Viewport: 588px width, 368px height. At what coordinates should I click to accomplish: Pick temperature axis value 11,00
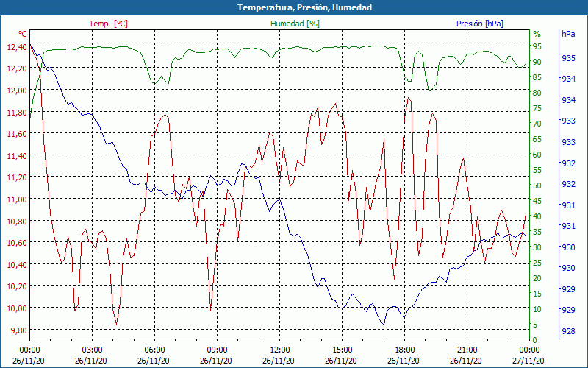[17, 199]
